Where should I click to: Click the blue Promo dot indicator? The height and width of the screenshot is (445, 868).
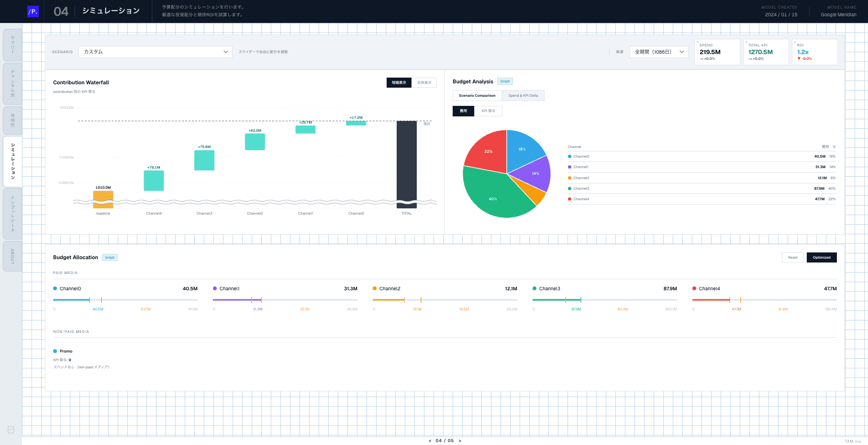55,351
